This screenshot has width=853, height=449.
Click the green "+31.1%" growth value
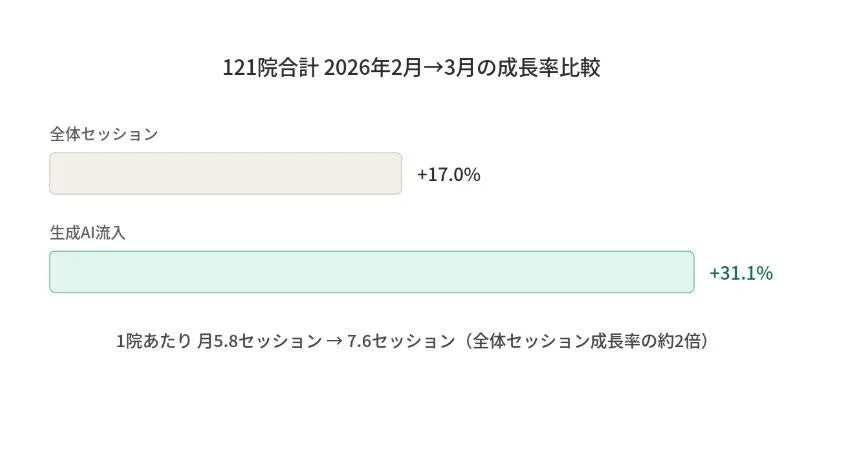pos(740,273)
